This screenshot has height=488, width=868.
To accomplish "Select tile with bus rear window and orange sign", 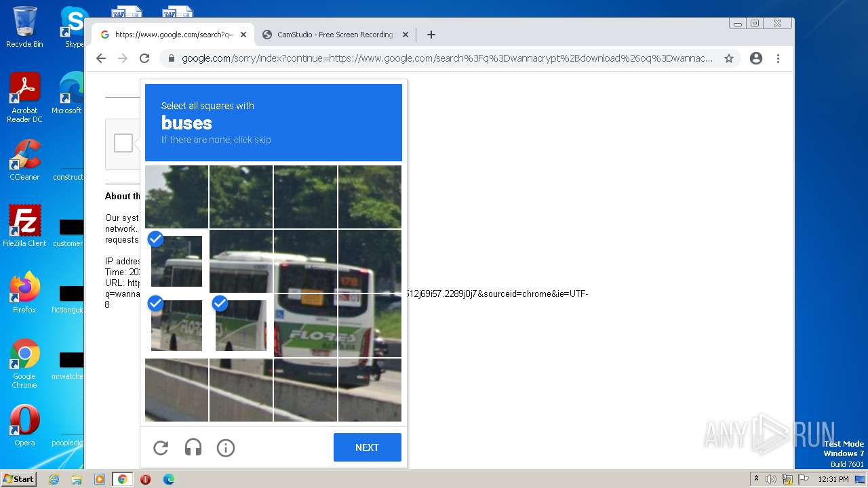I will pyautogui.click(x=305, y=261).
